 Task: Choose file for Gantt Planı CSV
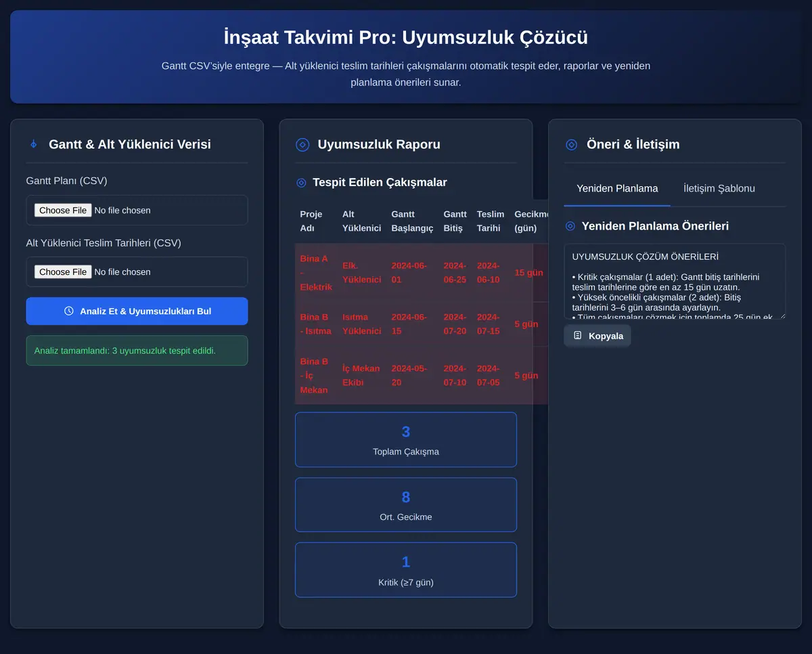tap(62, 211)
